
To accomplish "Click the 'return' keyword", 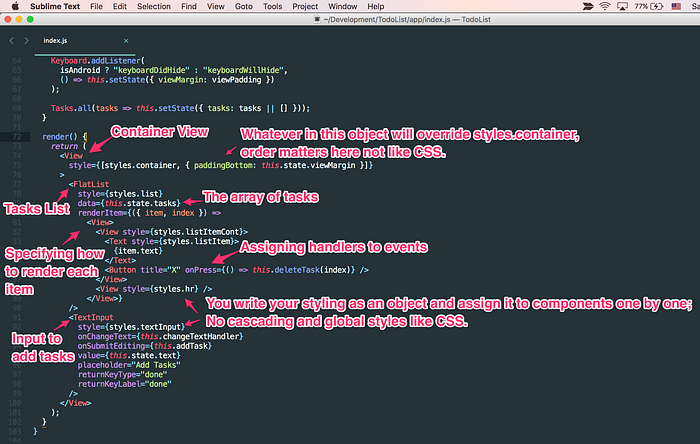I will [64, 146].
